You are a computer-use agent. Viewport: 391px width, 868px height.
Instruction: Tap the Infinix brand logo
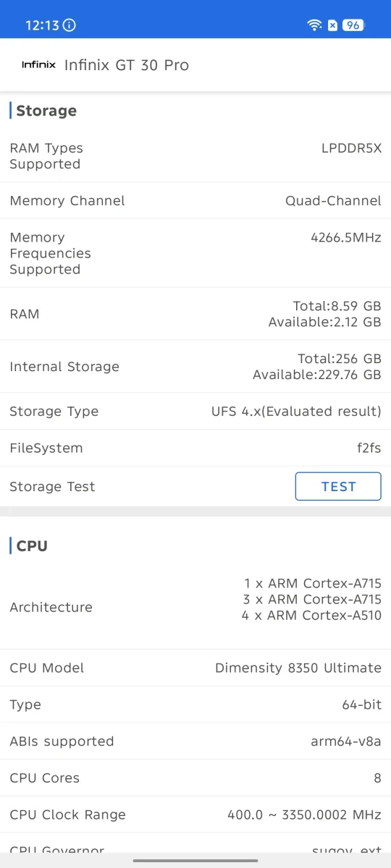click(38, 64)
